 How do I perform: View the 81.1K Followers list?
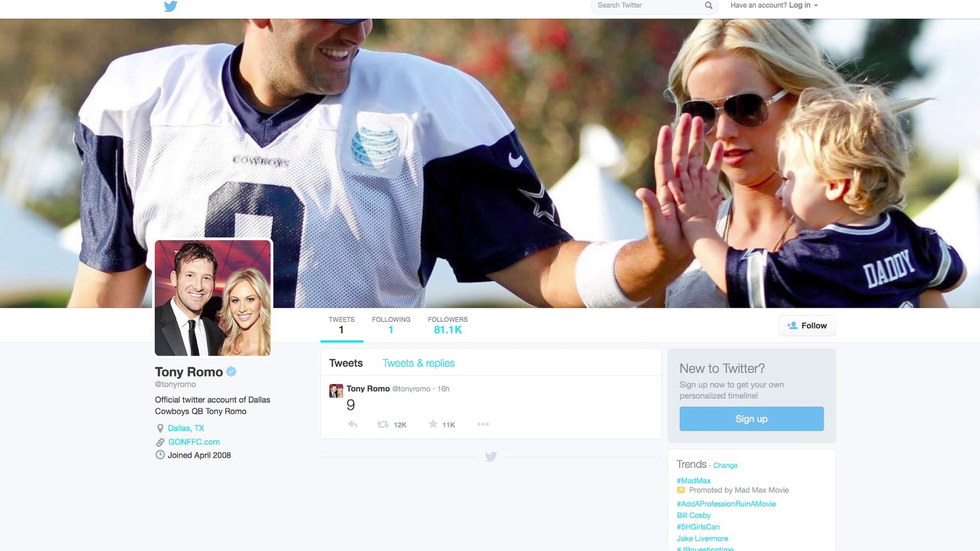447,325
